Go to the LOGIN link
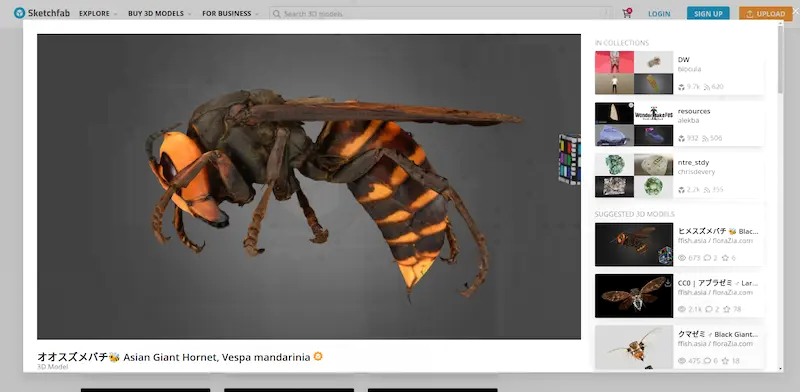The width and height of the screenshot is (800, 392). [659, 14]
